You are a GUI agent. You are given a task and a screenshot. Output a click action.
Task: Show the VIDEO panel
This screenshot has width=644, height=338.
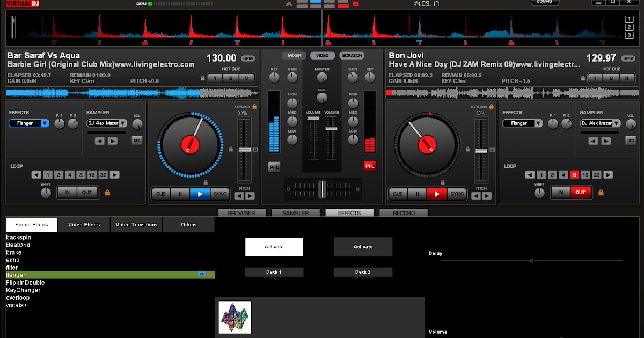point(323,55)
